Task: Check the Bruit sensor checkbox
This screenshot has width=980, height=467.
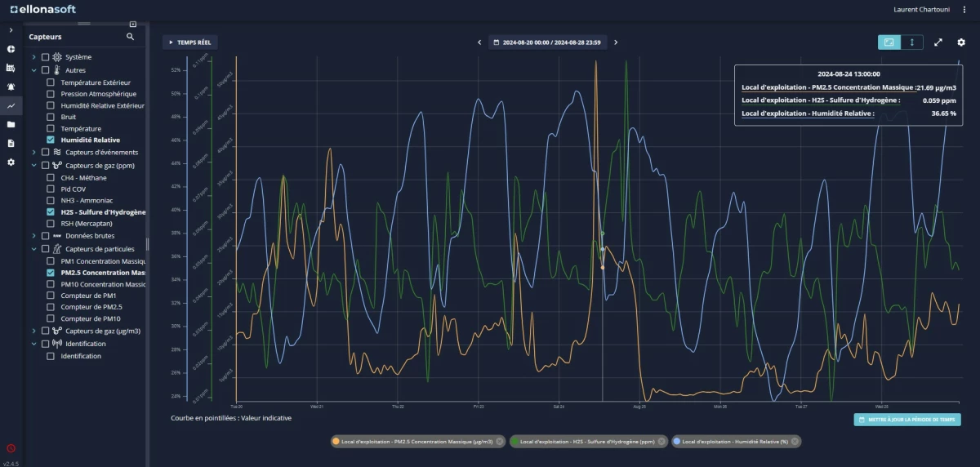Action: pyautogui.click(x=51, y=117)
